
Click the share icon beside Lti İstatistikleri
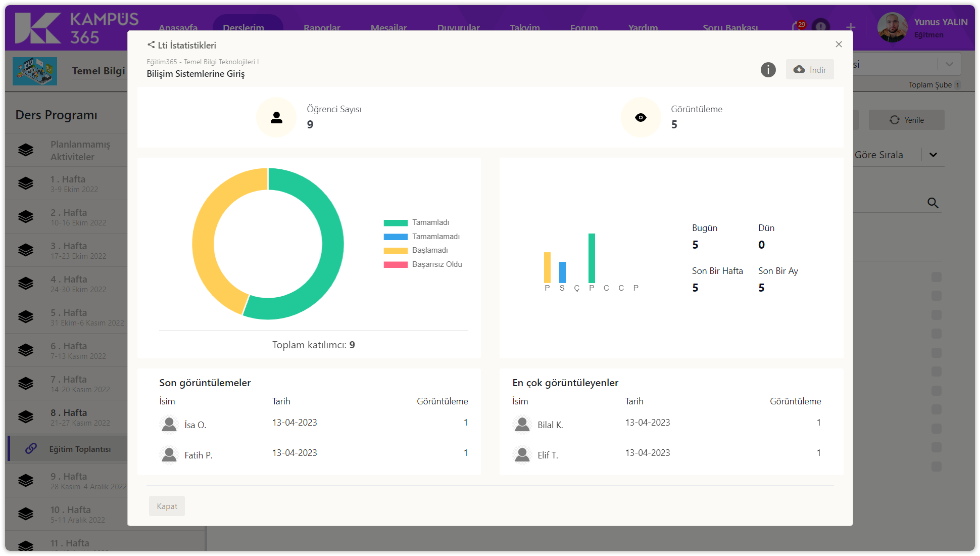pos(151,45)
